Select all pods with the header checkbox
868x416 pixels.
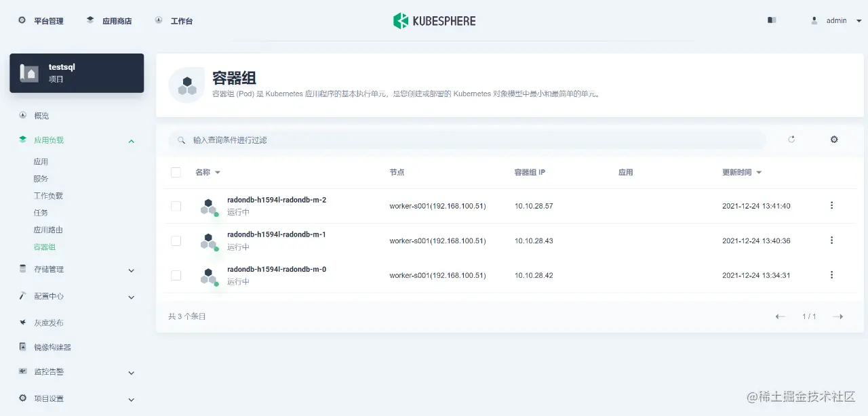[x=176, y=171]
